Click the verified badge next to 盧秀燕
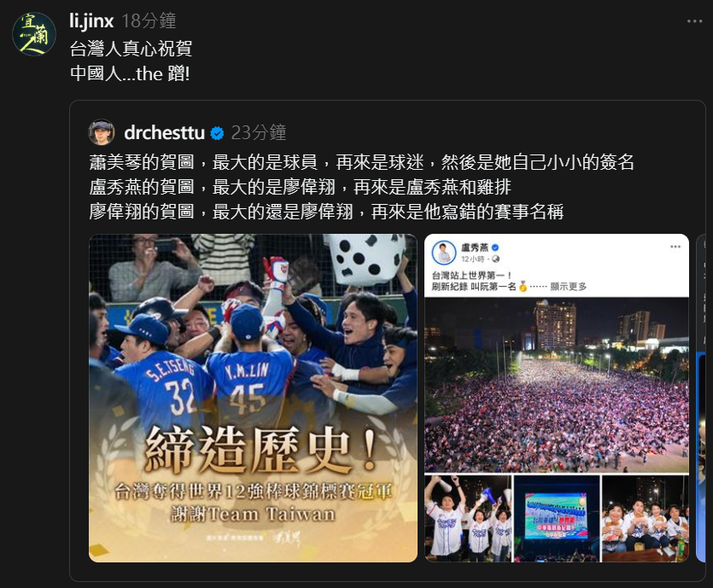Image resolution: width=713 pixels, height=588 pixels. click(x=495, y=247)
